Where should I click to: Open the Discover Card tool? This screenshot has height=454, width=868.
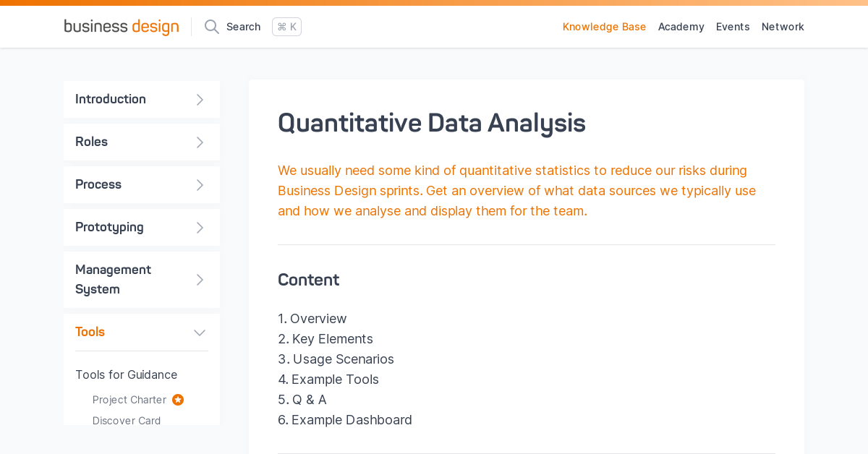coord(127,420)
